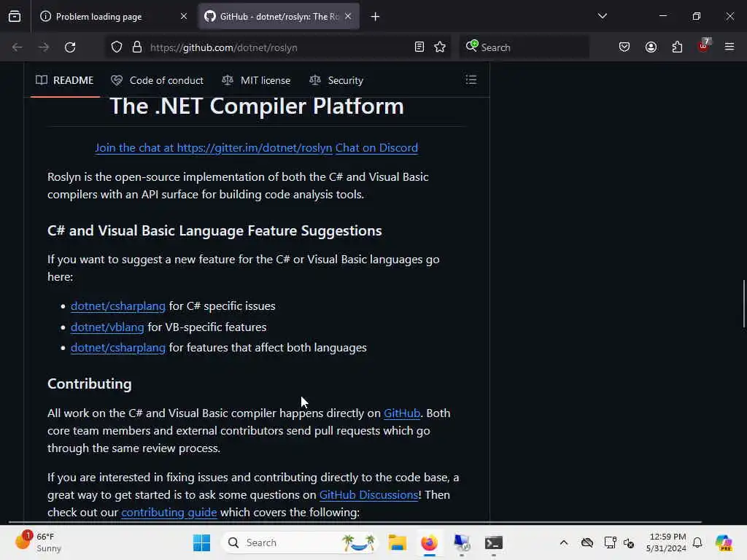Open README outline list icon
Viewport: 747px width, 560px height.
point(471,80)
